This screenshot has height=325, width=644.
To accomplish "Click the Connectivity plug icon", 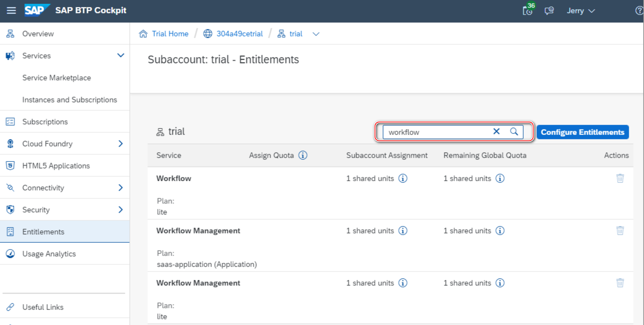I will pos(10,188).
